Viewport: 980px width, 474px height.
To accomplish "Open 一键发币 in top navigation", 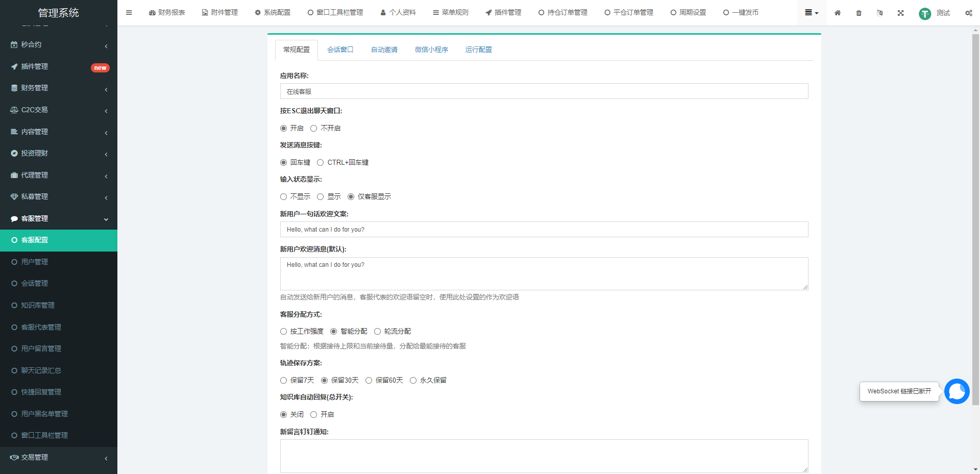I will (x=741, y=13).
